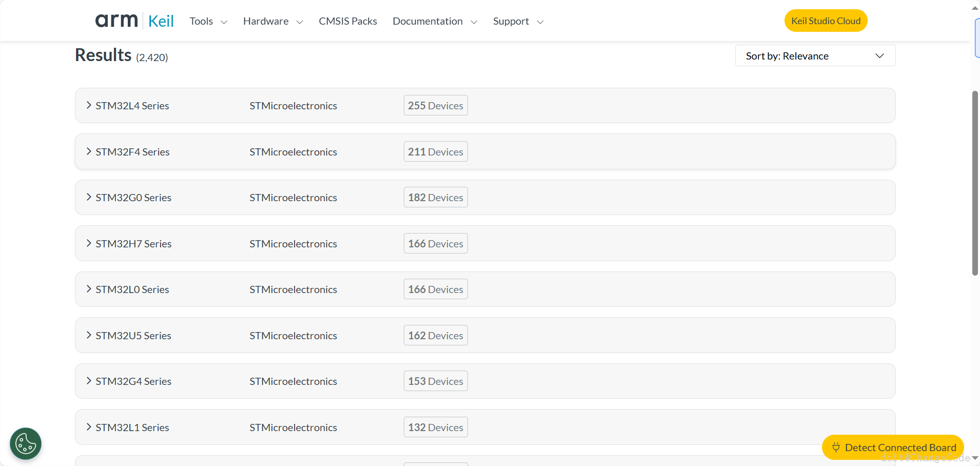
Task: Open the Documentation menu
Action: pyautogui.click(x=435, y=22)
